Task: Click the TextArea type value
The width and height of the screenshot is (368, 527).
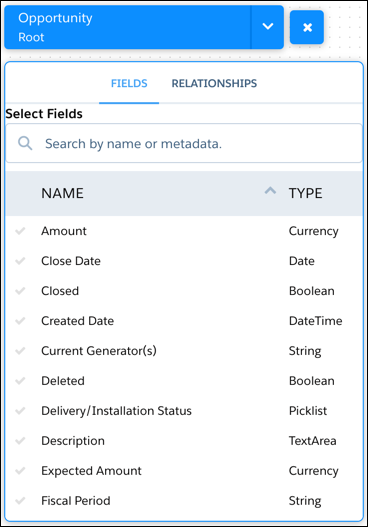Action: click(313, 441)
